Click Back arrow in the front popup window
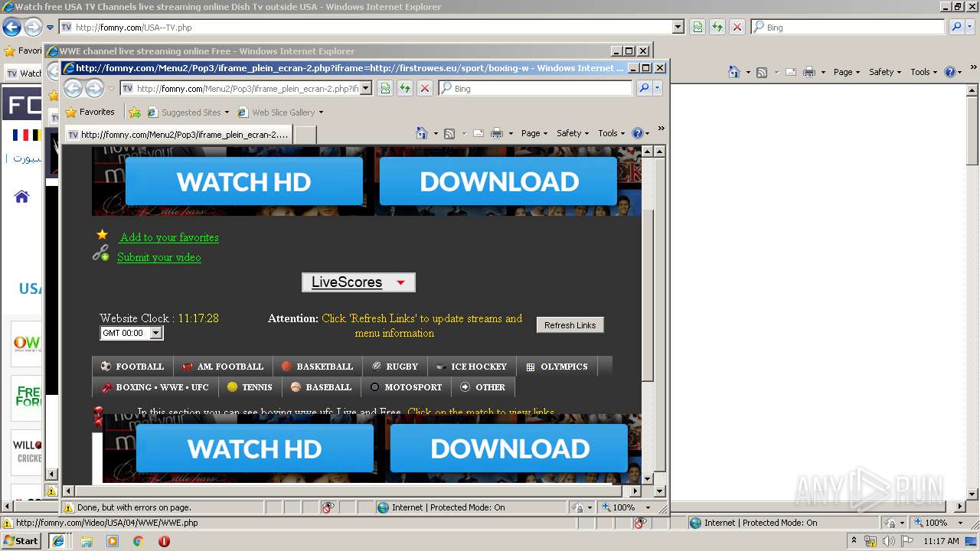This screenshot has width=980, height=551. click(x=73, y=88)
